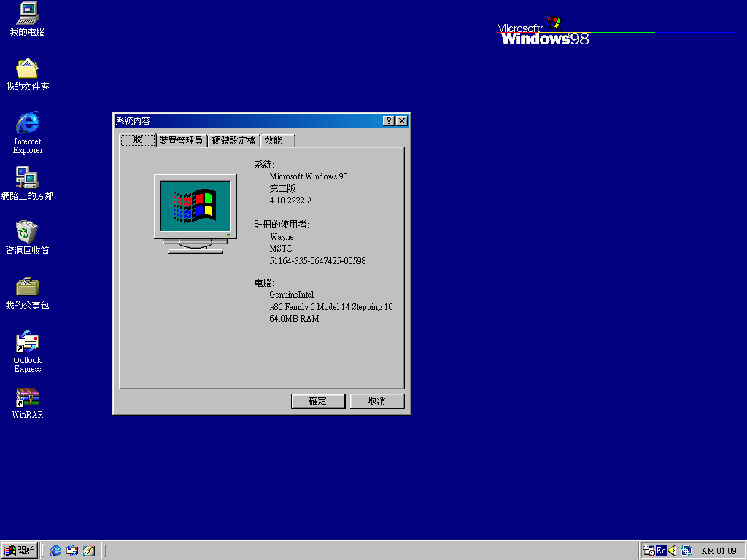Click the Show Desktop quick launch icon

click(88, 551)
